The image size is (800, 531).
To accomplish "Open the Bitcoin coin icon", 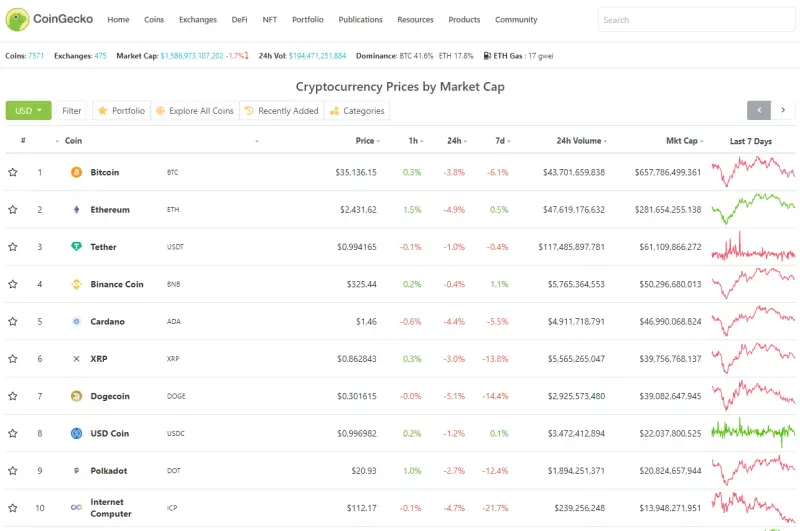I will (x=76, y=172).
